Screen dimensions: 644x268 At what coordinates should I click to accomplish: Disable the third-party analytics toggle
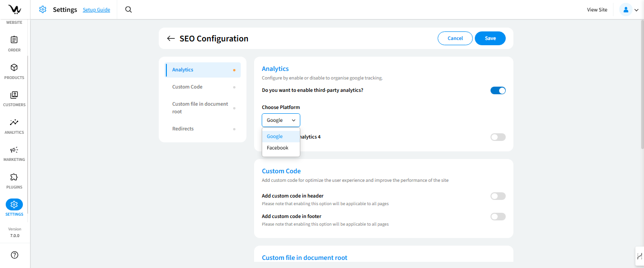pyautogui.click(x=498, y=90)
